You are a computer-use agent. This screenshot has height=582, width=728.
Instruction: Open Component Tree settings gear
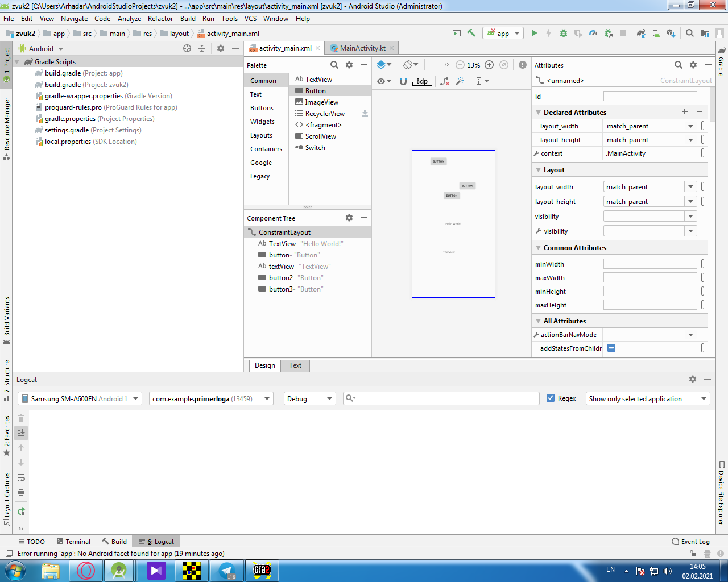coord(349,218)
